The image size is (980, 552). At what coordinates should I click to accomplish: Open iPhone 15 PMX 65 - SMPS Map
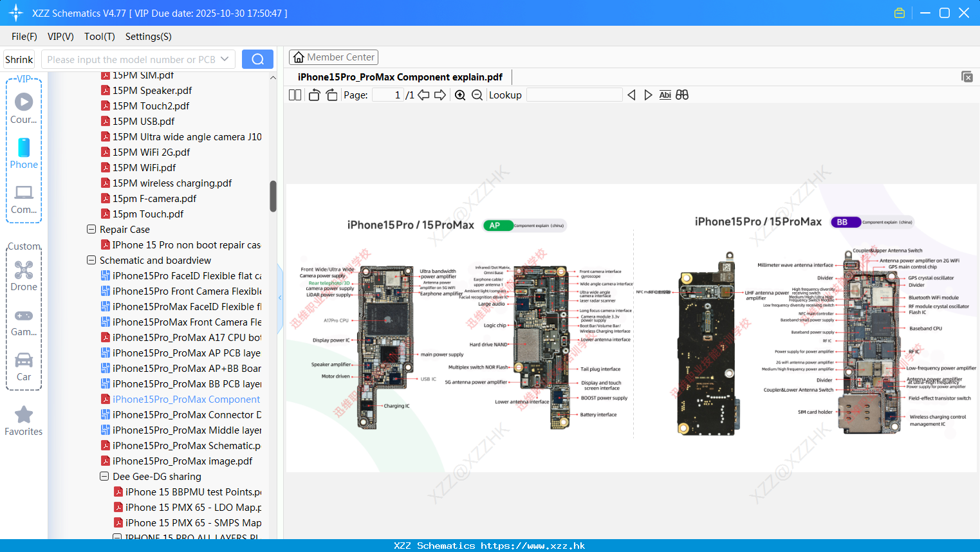(x=187, y=522)
